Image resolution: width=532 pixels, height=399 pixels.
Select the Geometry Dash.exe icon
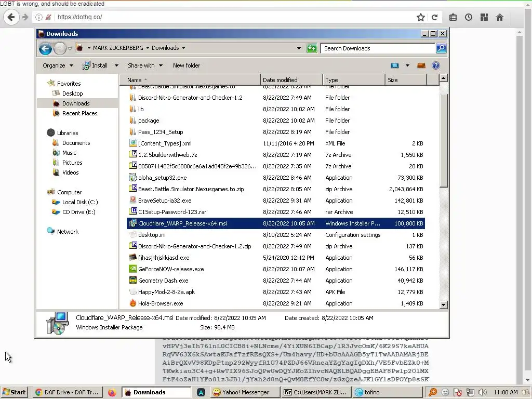click(x=132, y=281)
